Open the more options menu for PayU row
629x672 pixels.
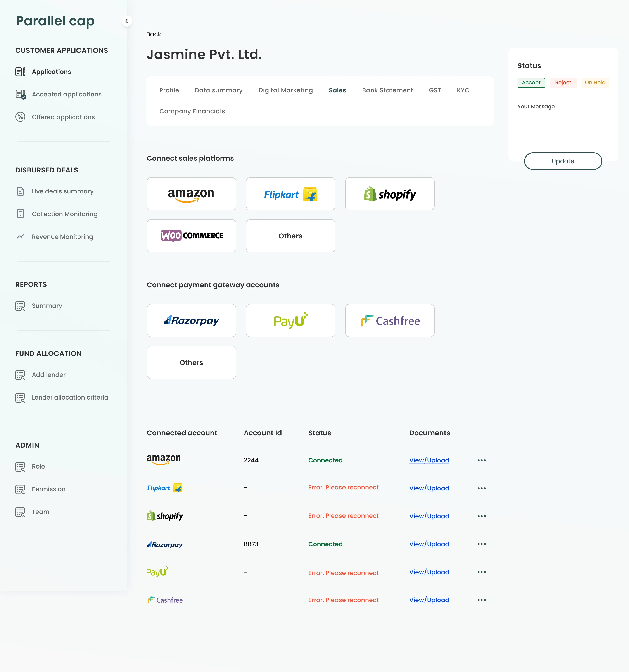click(x=482, y=572)
